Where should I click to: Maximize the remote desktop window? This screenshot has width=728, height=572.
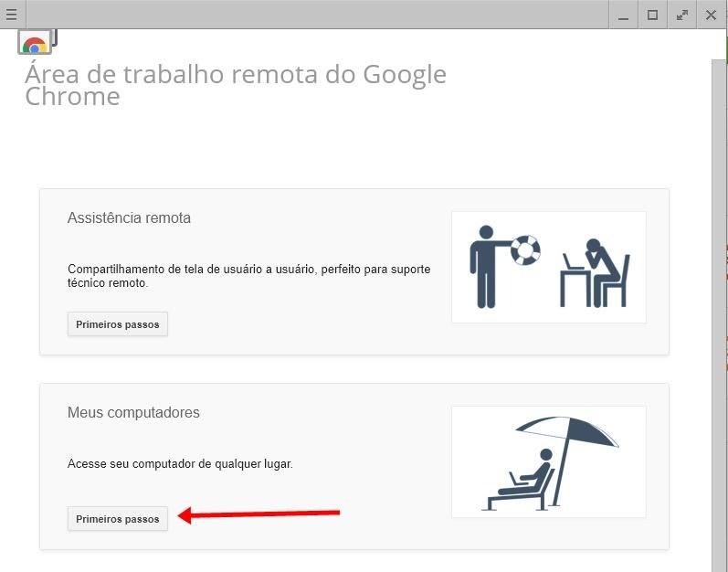[652, 15]
